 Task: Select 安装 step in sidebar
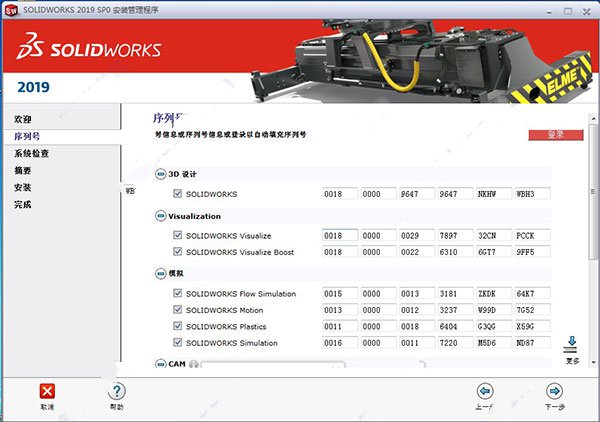(x=23, y=187)
